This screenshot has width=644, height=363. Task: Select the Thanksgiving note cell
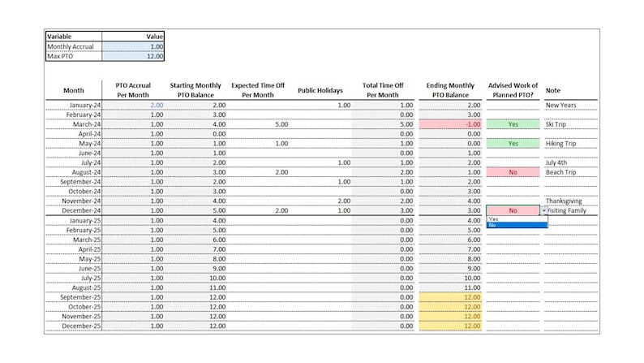pyautogui.click(x=571, y=201)
